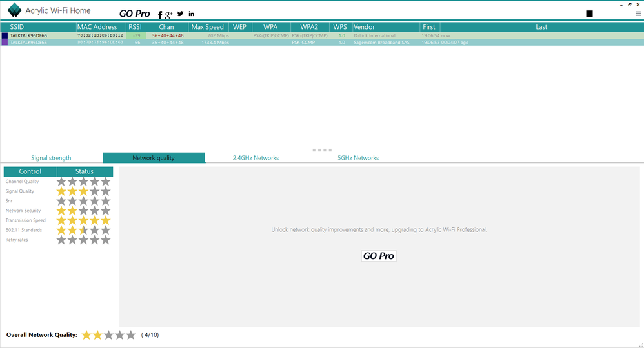The image size is (644, 348).
Task: Stop scanning with the black square button
Action: pyautogui.click(x=589, y=14)
